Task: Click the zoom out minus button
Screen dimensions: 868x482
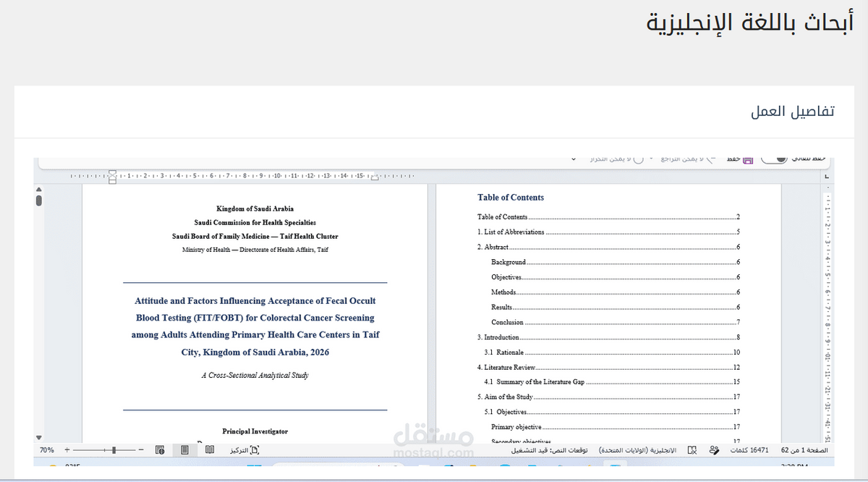Action: point(141,449)
